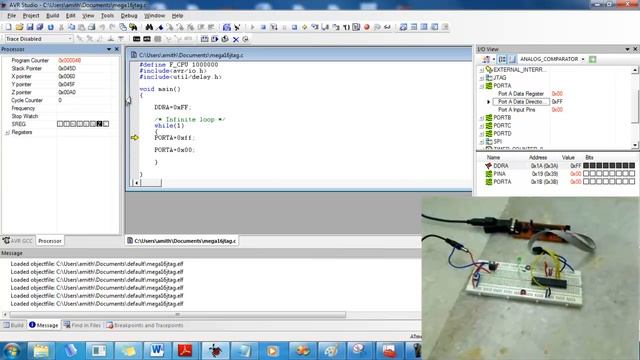Image resolution: width=640 pixels, height=360 pixels.
Task: Click the Save icon in the toolbar
Action: tap(30, 27)
